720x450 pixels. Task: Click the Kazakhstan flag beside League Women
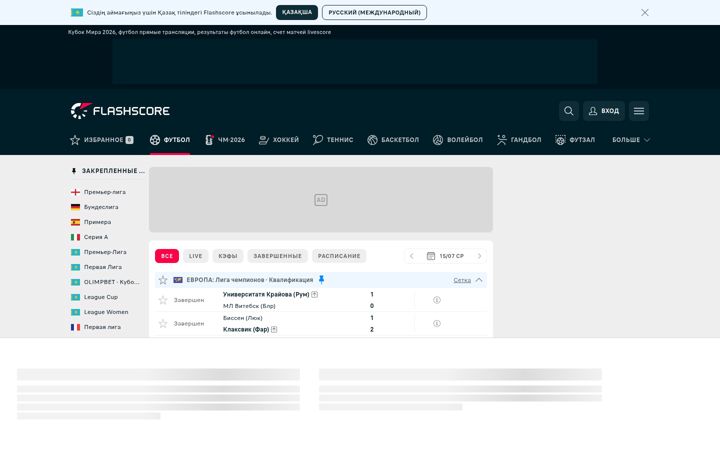click(x=75, y=312)
